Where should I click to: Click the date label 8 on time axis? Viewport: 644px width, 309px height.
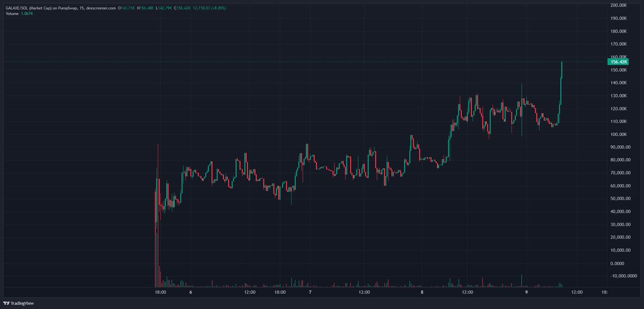pyautogui.click(x=422, y=292)
